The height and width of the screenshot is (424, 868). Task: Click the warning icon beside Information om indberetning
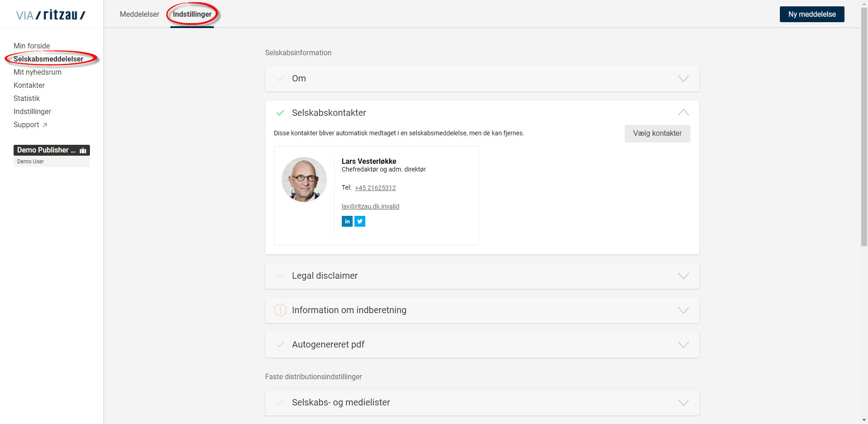(x=280, y=310)
